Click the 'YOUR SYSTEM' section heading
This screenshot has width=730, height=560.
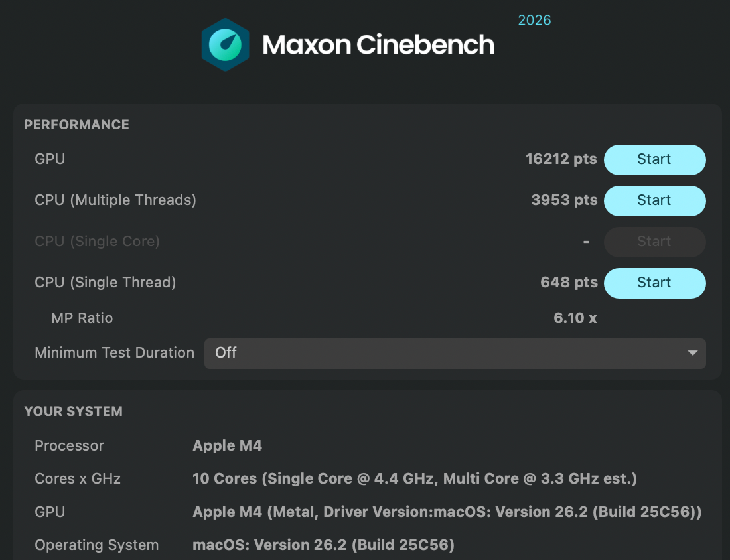(74, 411)
